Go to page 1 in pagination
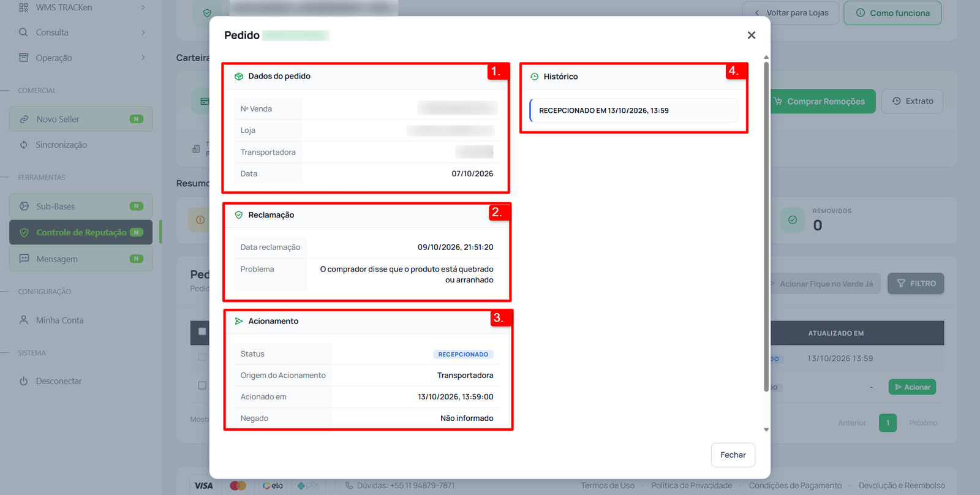This screenshot has width=980, height=495. point(888,423)
